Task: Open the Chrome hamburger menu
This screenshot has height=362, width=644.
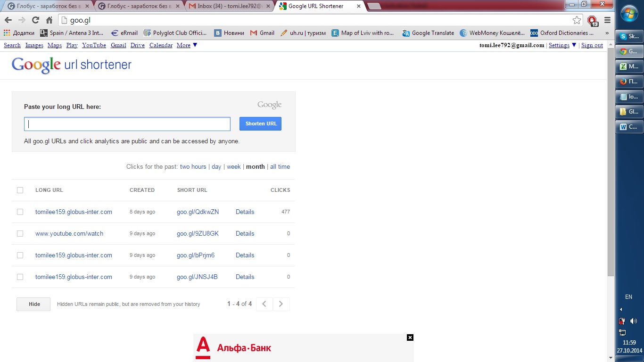Action: tap(607, 20)
